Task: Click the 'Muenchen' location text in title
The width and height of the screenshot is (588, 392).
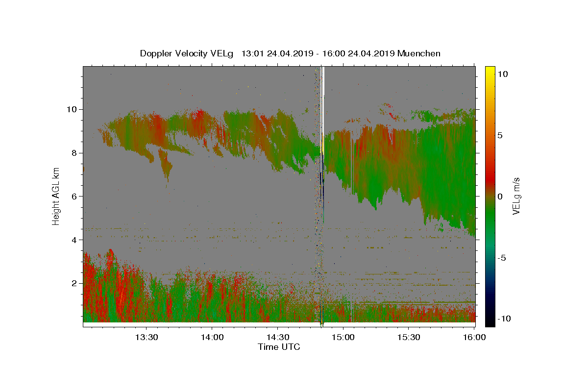Action: click(x=419, y=53)
